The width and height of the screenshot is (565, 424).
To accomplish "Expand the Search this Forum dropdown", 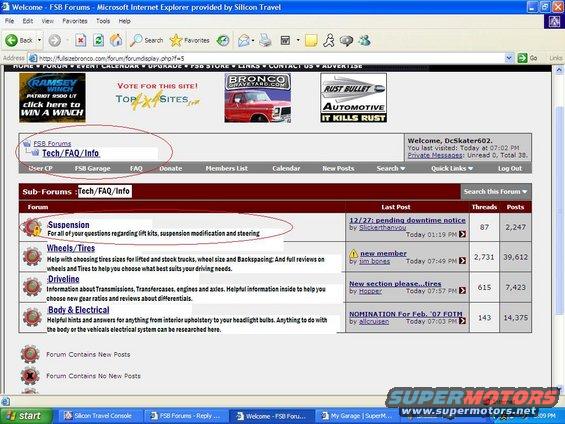I will pos(525,192).
